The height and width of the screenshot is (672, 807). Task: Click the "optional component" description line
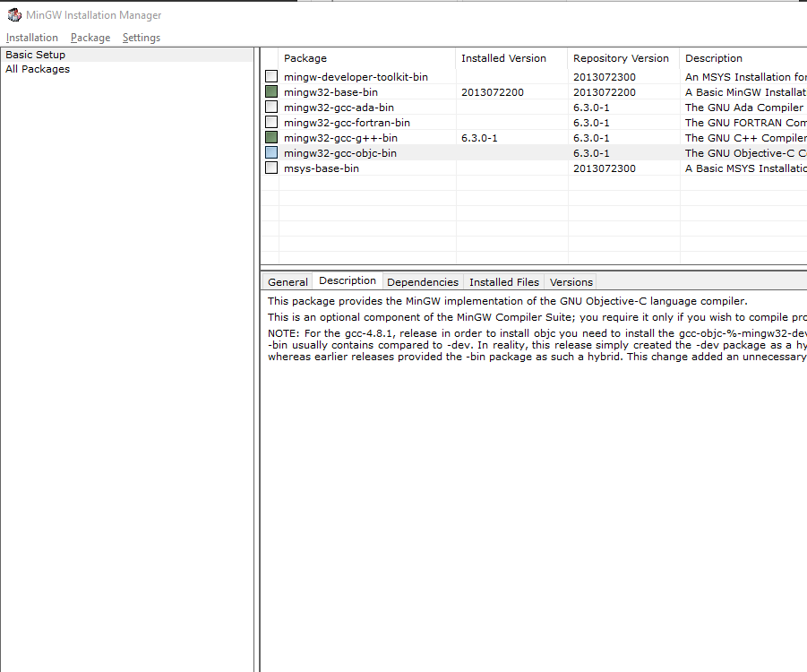[x=537, y=317]
